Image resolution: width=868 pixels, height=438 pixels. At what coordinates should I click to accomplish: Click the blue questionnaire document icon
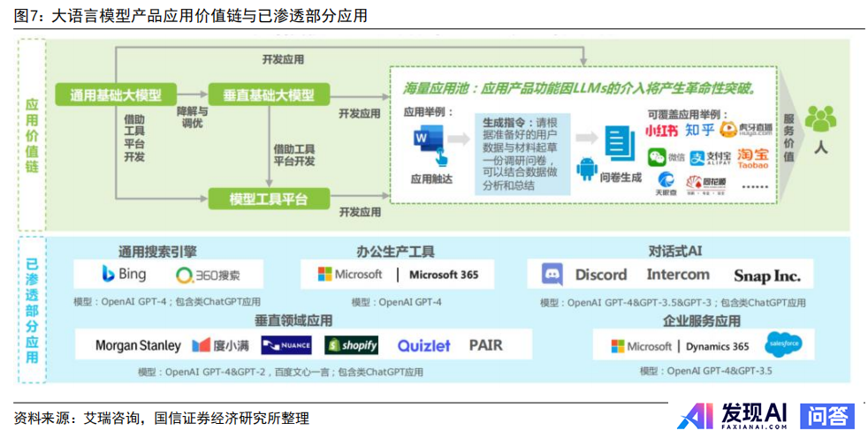pyautogui.click(x=620, y=143)
